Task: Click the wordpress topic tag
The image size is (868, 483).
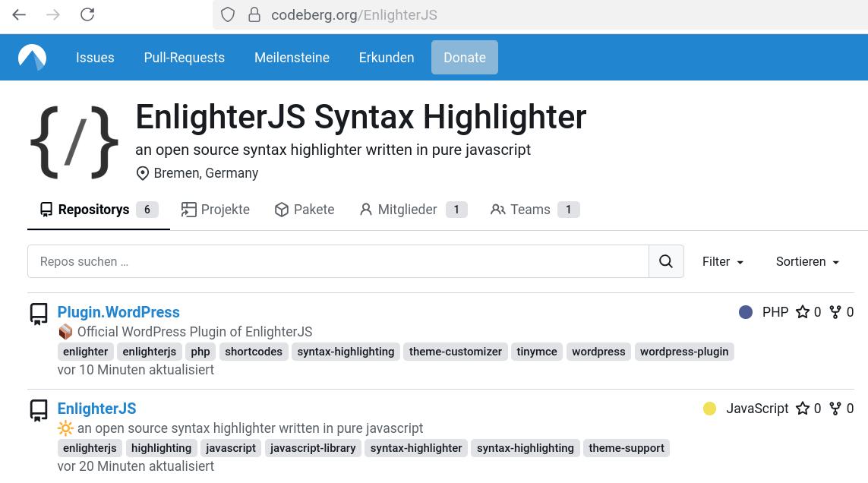Action: pyautogui.click(x=598, y=352)
